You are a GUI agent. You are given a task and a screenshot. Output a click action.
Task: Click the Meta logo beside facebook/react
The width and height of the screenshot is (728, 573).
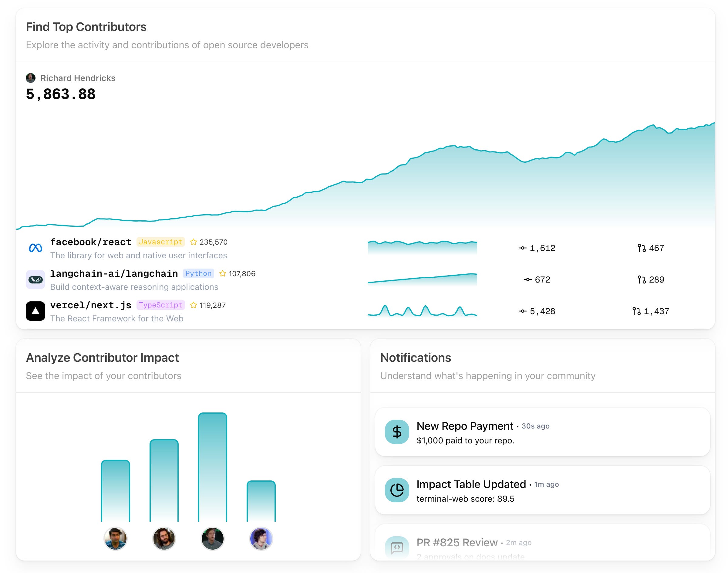point(35,248)
